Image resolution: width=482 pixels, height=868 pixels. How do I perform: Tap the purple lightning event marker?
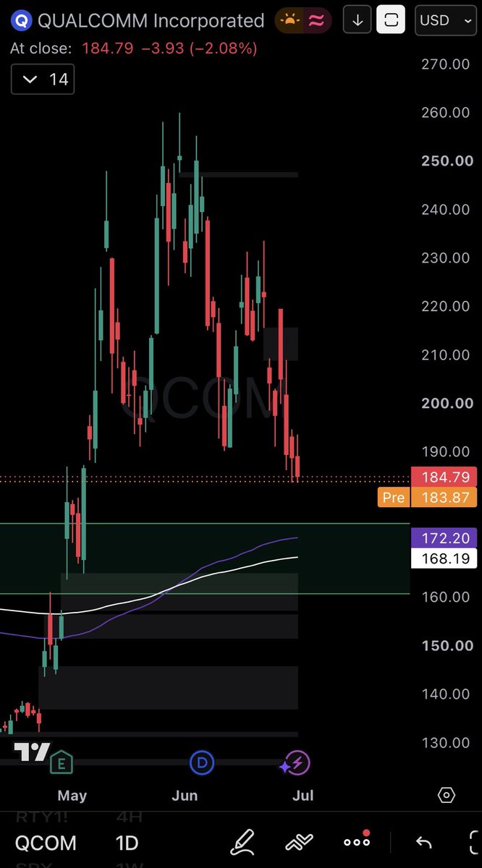(x=298, y=762)
